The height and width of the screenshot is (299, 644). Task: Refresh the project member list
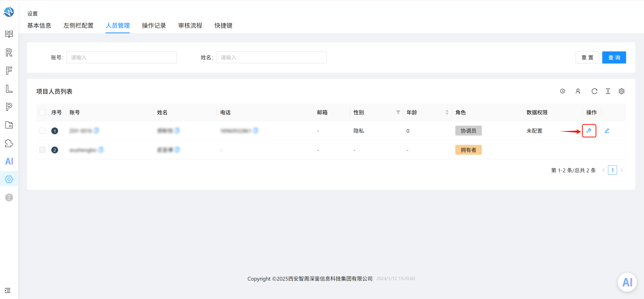pyautogui.click(x=594, y=91)
